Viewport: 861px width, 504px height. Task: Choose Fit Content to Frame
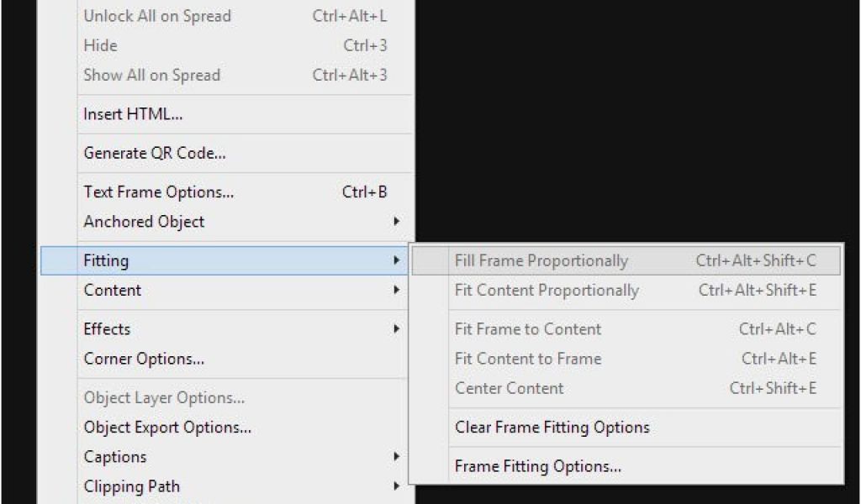528,359
